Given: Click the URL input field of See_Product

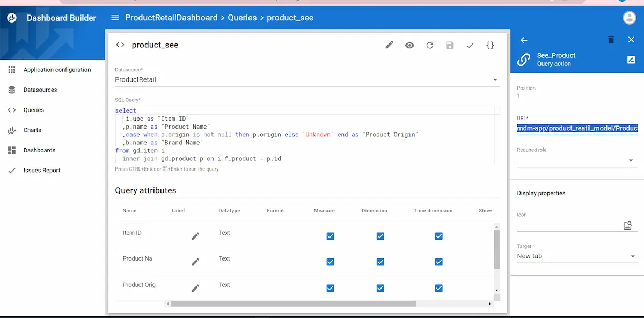Looking at the screenshot, I should point(577,128).
